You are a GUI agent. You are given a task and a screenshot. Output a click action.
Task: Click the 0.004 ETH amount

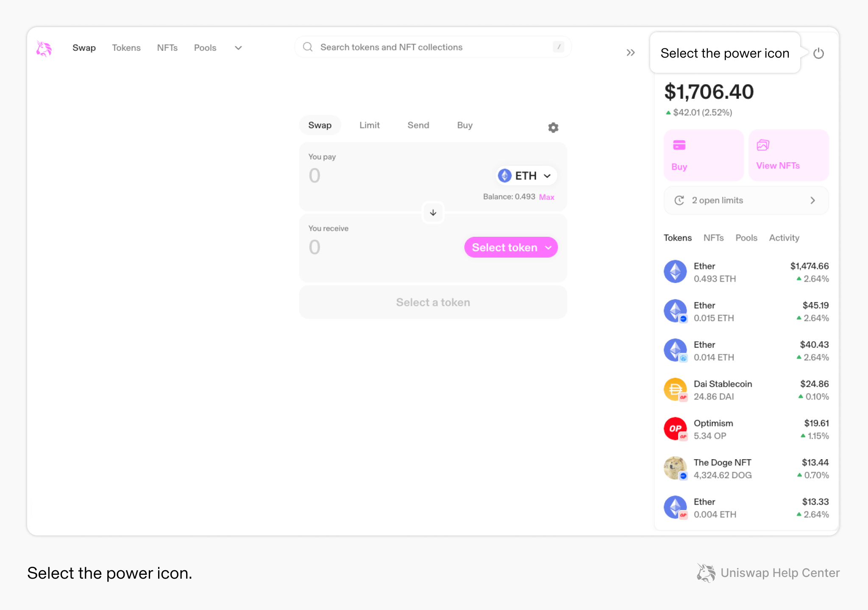tap(715, 515)
